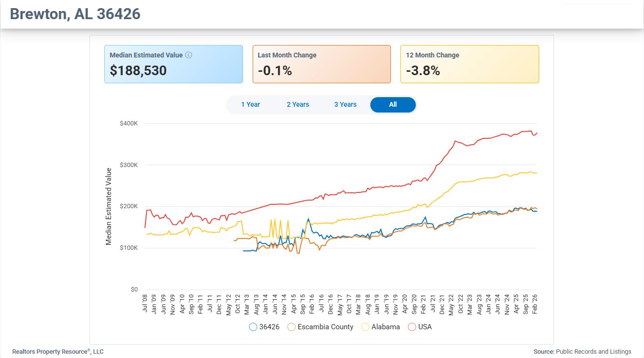Click the $0 y-axis label
The image size is (644, 358).
click(x=133, y=290)
